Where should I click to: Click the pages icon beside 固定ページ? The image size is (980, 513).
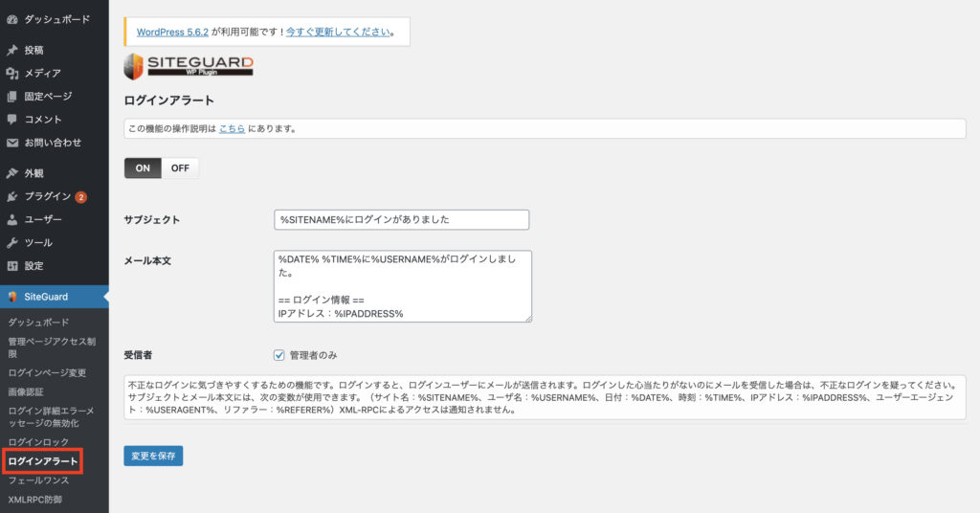[x=11, y=97]
